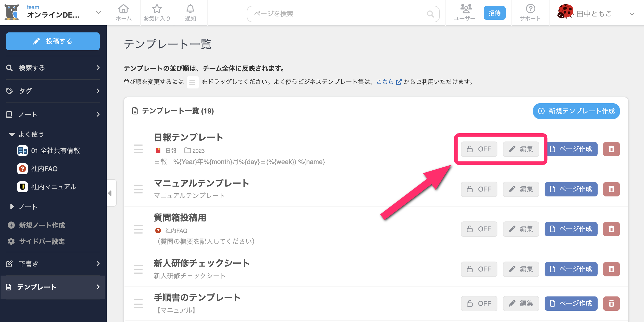Viewport: 644px width, 322px height.
Task: Click 新規テンプレート作成 button
Action: [x=576, y=111]
